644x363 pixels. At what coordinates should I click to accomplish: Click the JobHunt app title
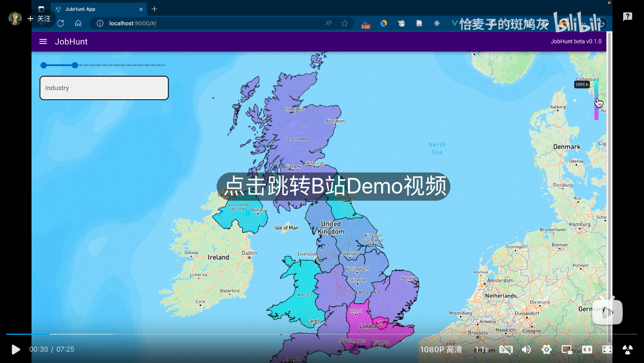click(x=71, y=42)
